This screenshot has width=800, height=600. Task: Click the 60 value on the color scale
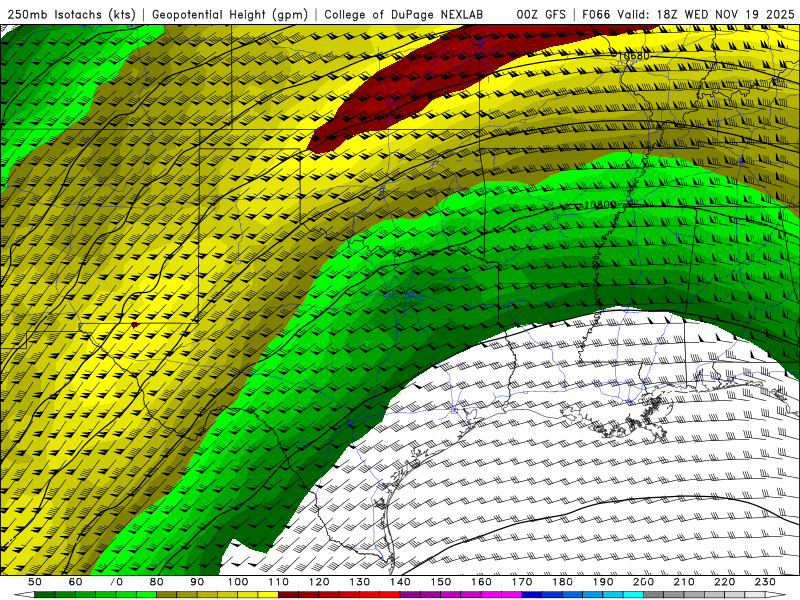(75, 582)
